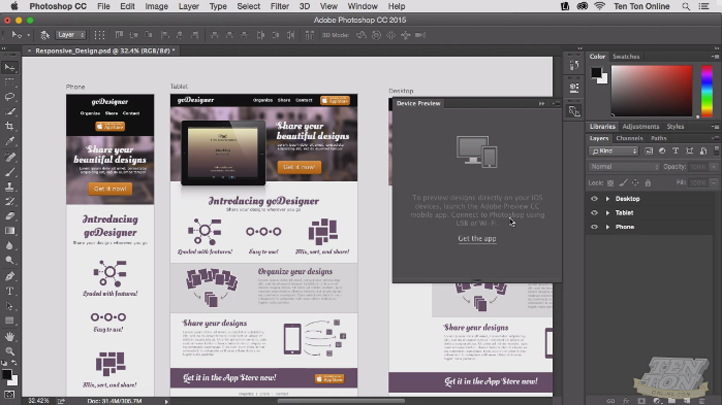The image size is (722, 405).
Task: Close the Responsive_Design.psd document tab
Action: pyautogui.click(x=29, y=51)
